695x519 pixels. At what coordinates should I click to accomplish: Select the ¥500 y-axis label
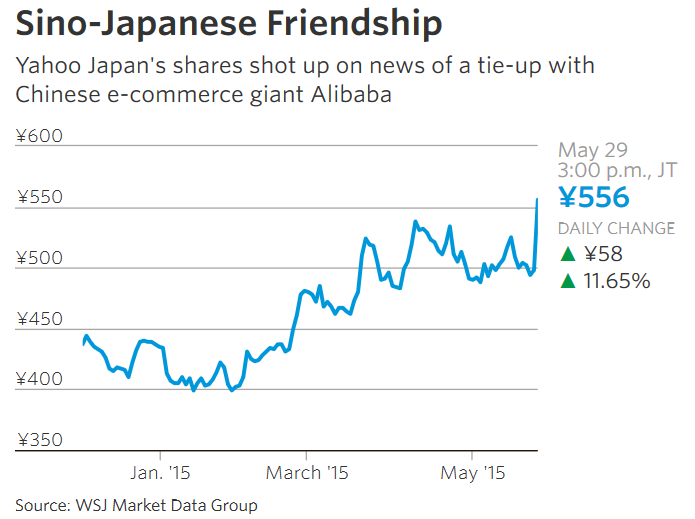(x=39, y=258)
